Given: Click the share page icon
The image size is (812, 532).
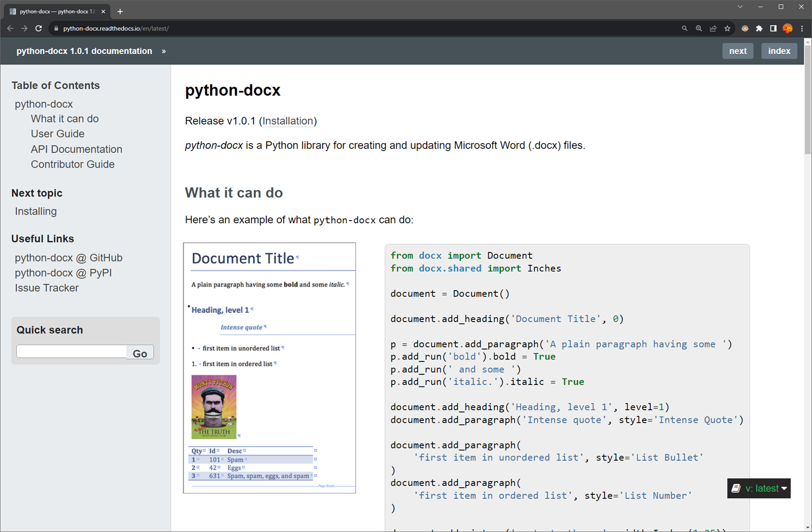Looking at the screenshot, I should coord(713,28).
